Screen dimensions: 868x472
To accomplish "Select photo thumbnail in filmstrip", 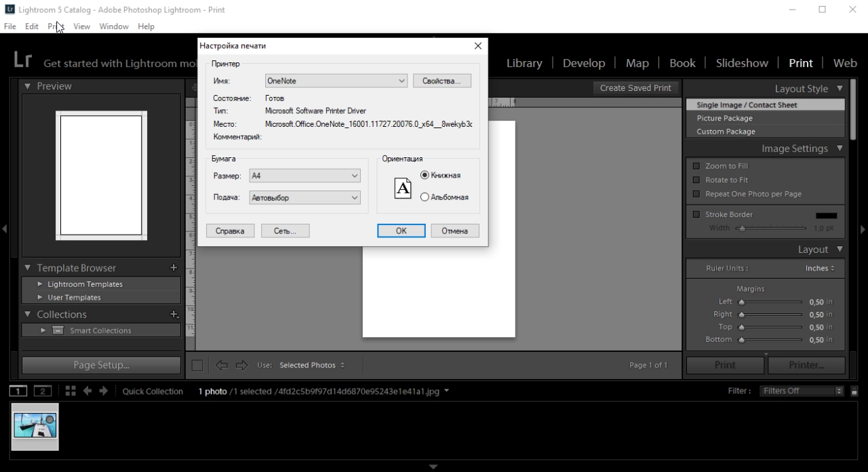I will pos(35,427).
